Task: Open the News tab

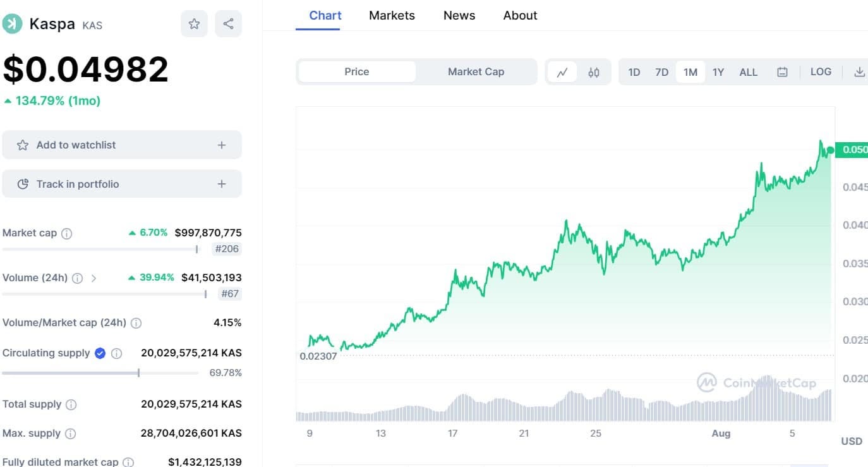Action: coord(459,15)
